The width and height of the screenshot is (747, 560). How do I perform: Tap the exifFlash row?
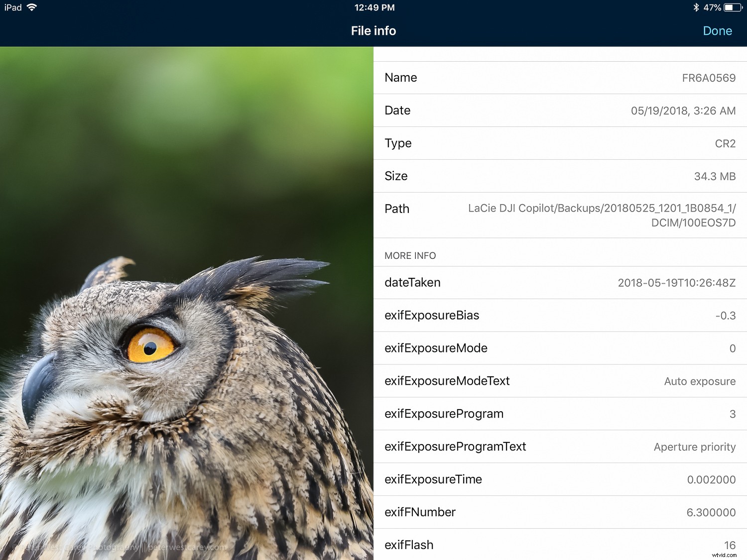coord(560,545)
